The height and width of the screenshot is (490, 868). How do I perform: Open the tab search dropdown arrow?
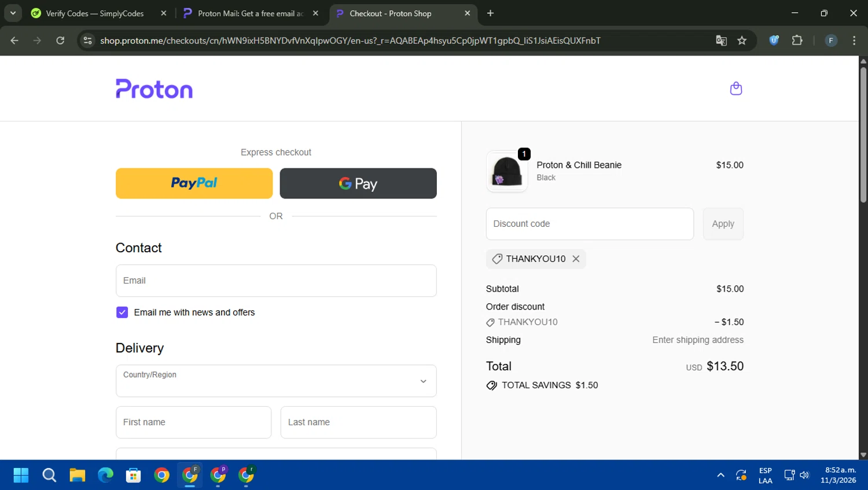click(x=13, y=13)
